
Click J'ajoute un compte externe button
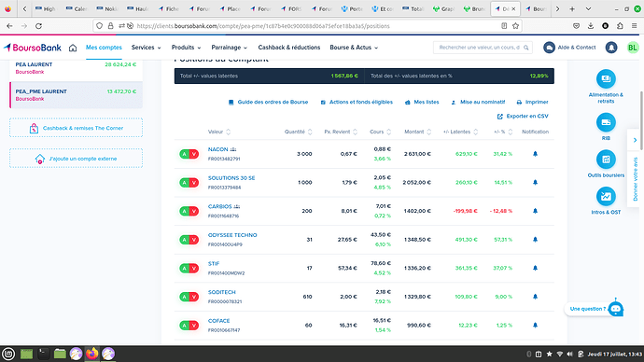click(x=76, y=159)
